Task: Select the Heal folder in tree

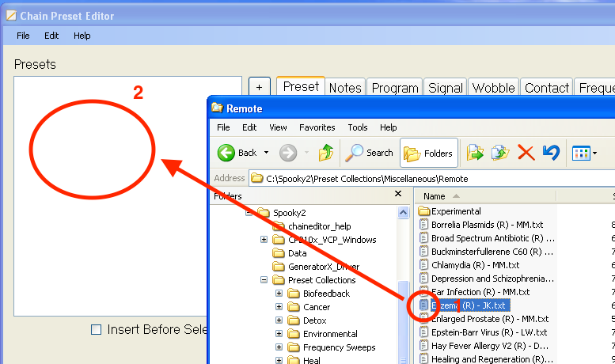Action: (311, 360)
